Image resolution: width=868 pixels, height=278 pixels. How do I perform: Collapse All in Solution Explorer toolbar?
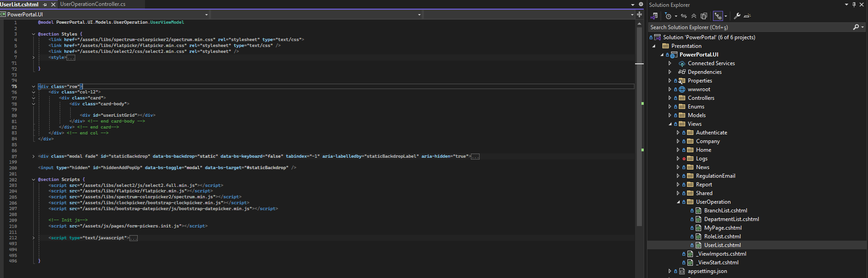pyautogui.click(x=694, y=16)
